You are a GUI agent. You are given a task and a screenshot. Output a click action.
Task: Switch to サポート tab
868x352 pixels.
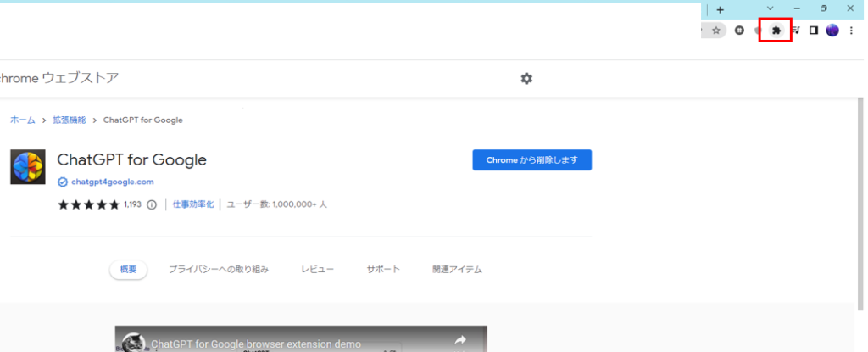pyautogui.click(x=383, y=270)
